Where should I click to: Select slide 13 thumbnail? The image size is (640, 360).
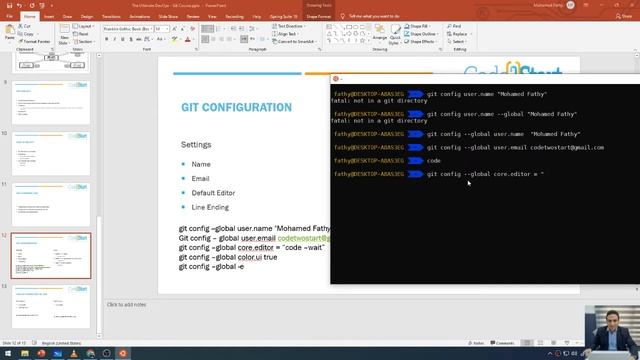click(x=51, y=307)
